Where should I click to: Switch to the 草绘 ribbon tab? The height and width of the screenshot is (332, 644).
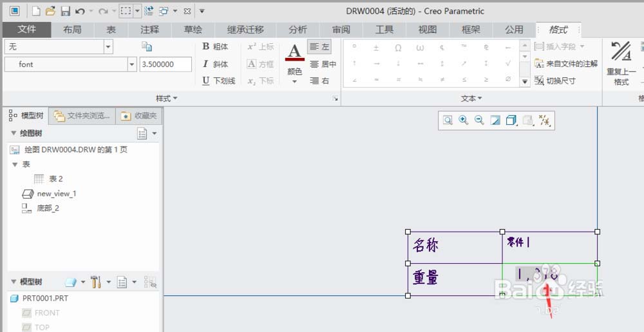(193, 30)
